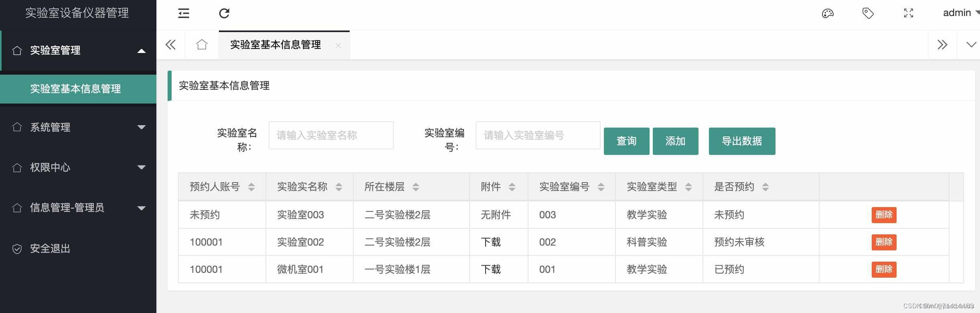
Task: Click the 导出数据 export button
Action: click(742, 141)
